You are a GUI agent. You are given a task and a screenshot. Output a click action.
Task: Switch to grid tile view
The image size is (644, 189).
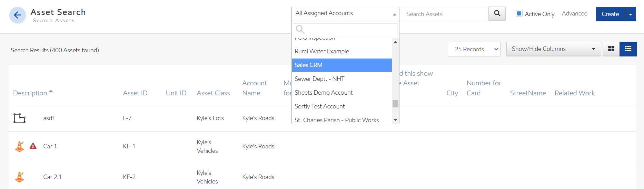611,49
